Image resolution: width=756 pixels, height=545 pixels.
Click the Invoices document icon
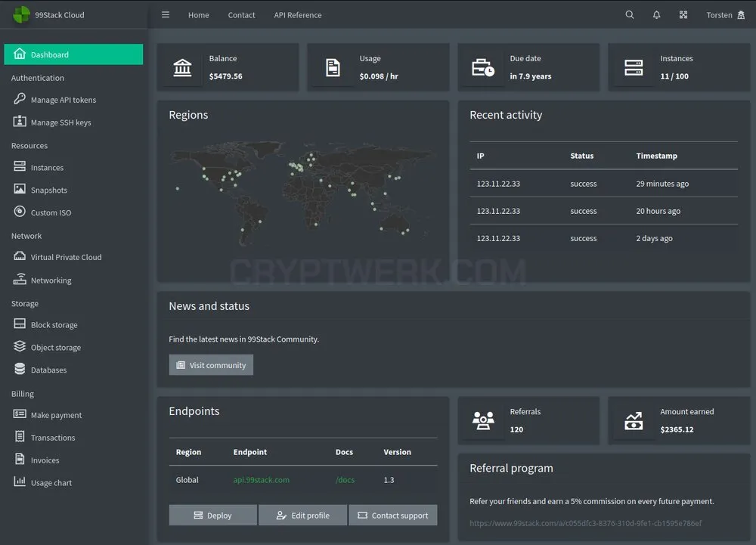20,459
